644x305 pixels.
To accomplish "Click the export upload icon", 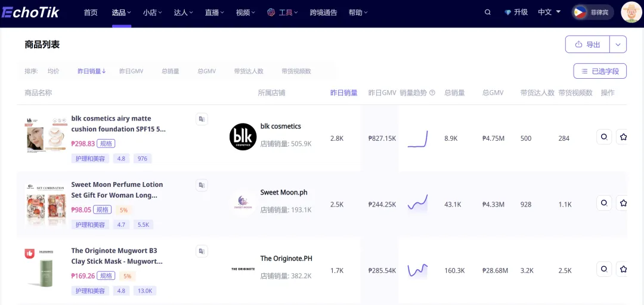I will [578, 44].
